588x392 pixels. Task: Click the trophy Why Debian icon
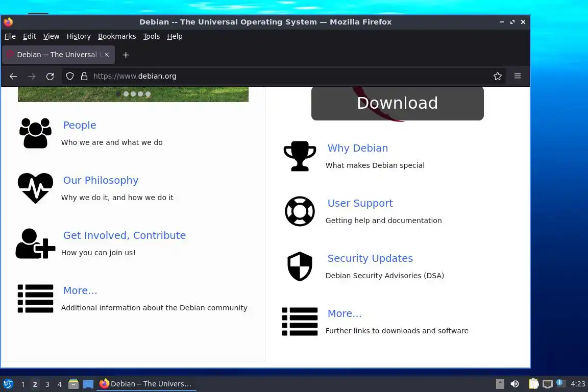pyautogui.click(x=300, y=156)
